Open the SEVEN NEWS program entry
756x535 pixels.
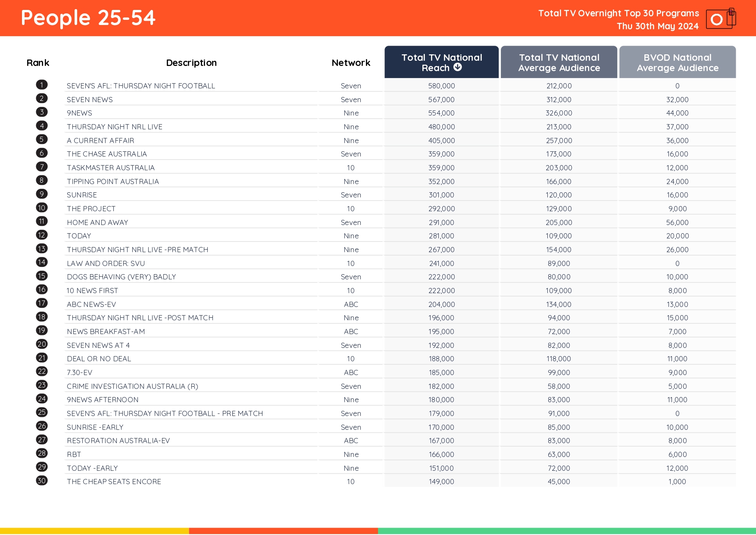[x=90, y=99]
